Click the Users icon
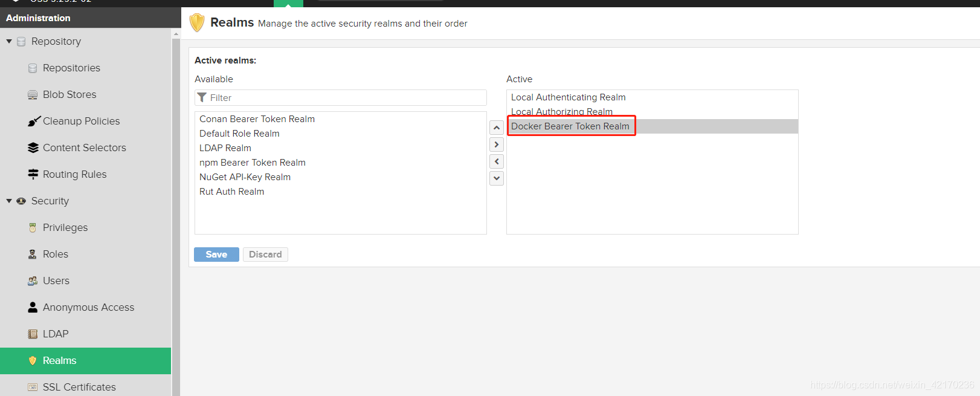This screenshot has height=396, width=980. [33, 281]
